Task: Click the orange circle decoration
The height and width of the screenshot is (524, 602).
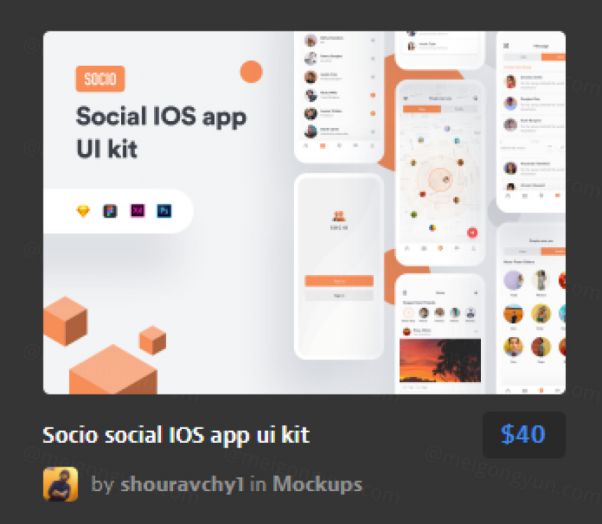Action: (x=251, y=72)
